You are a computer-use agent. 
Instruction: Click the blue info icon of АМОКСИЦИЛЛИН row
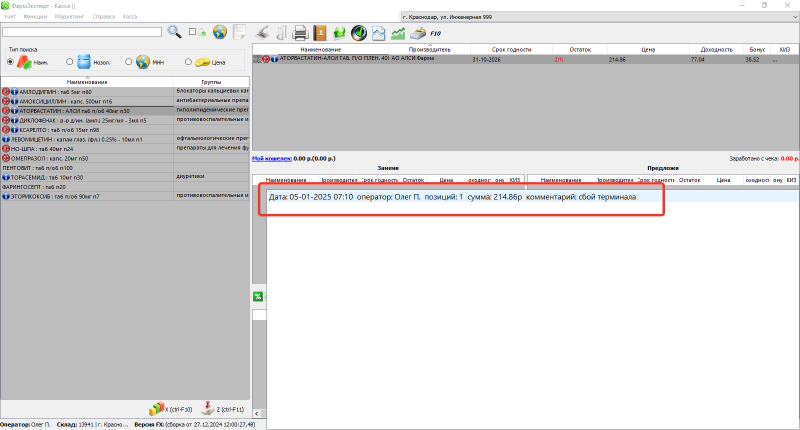[x=14, y=101]
